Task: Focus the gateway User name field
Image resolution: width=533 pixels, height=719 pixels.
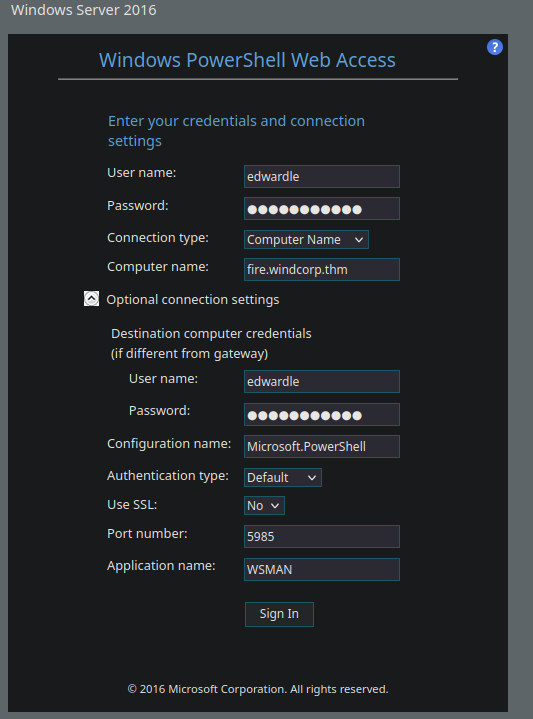Action: coord(322,177)
